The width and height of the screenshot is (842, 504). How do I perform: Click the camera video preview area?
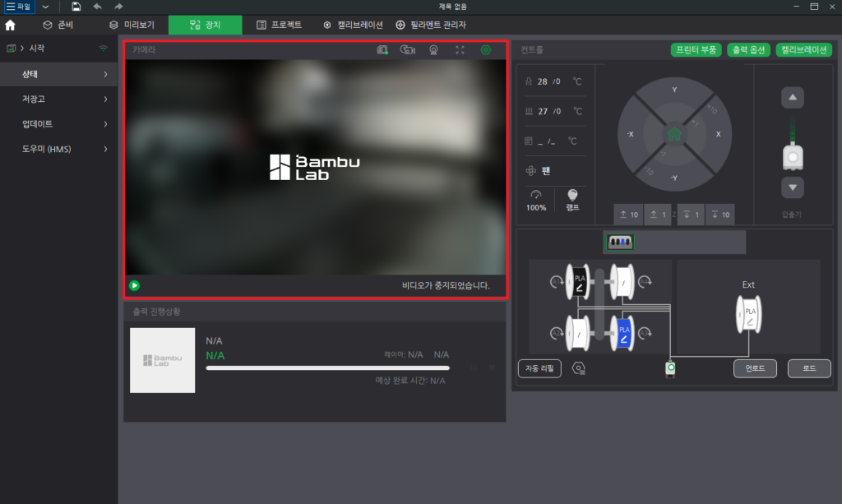click(315, 167)
